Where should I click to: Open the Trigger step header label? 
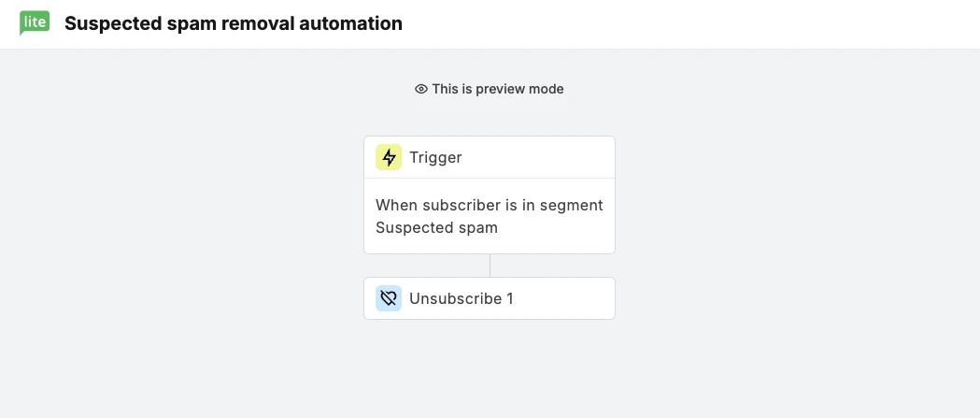(x=435, y=157)
